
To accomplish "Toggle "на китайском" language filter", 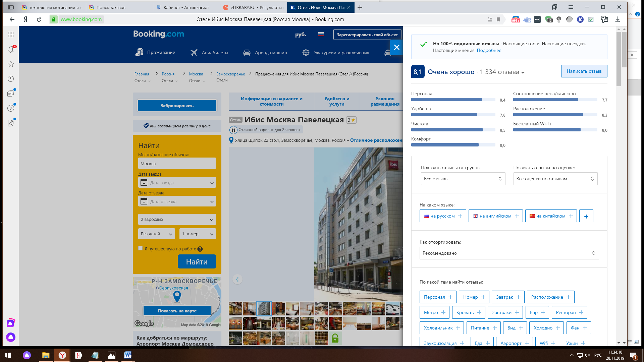I will pos(551,216).
